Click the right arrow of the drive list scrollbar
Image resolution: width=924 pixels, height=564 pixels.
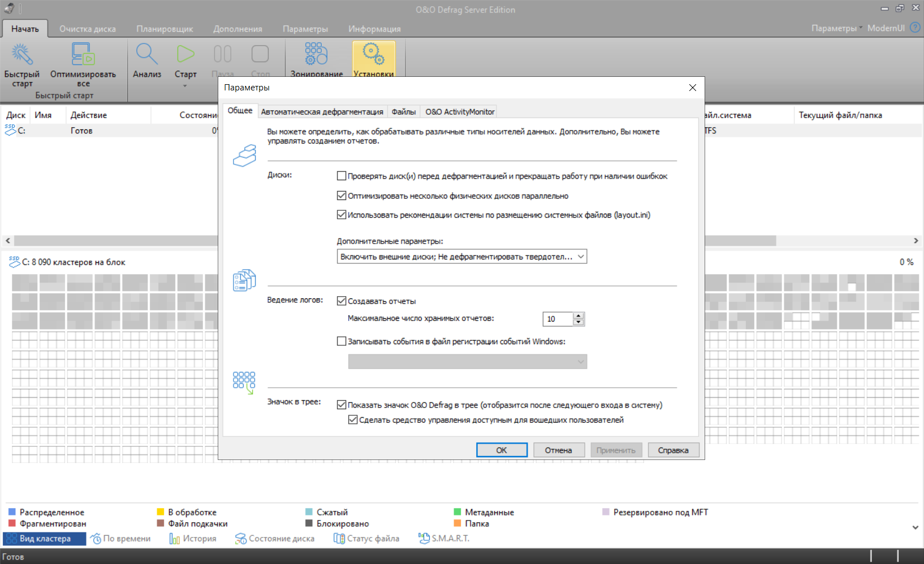916,241
